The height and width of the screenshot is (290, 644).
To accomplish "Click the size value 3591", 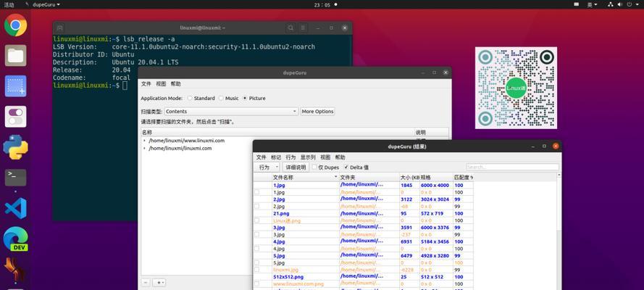I will (406, 228).
